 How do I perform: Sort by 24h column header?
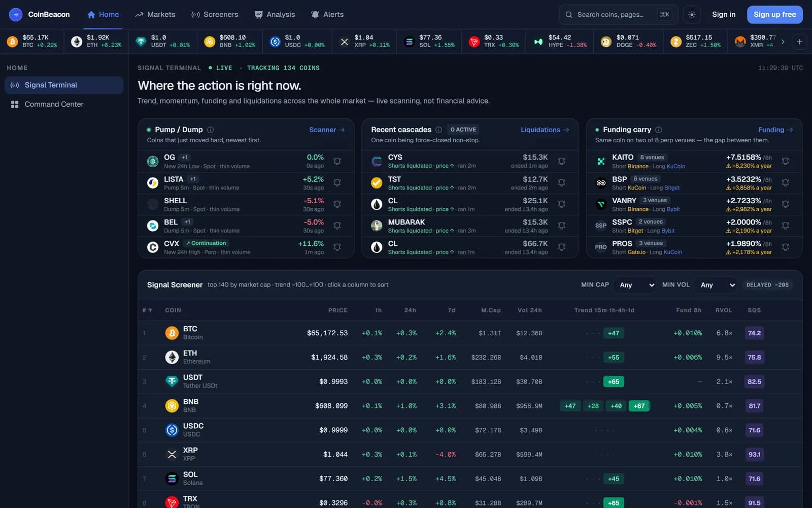click(x=410, y=310)
